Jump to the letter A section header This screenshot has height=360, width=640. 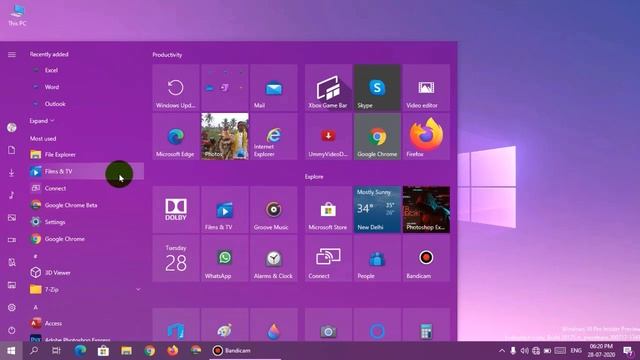[36, 307]
